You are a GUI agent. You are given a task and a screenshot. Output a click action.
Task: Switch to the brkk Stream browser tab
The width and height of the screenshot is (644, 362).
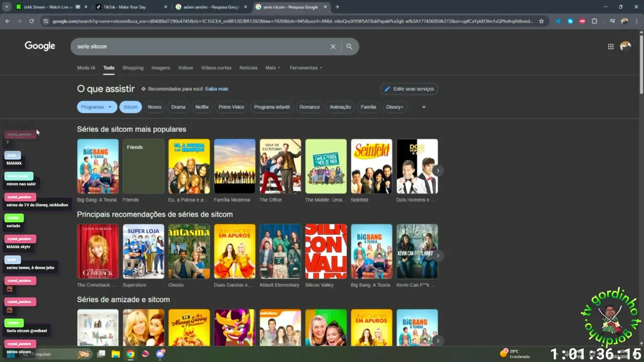coord(51,7)
